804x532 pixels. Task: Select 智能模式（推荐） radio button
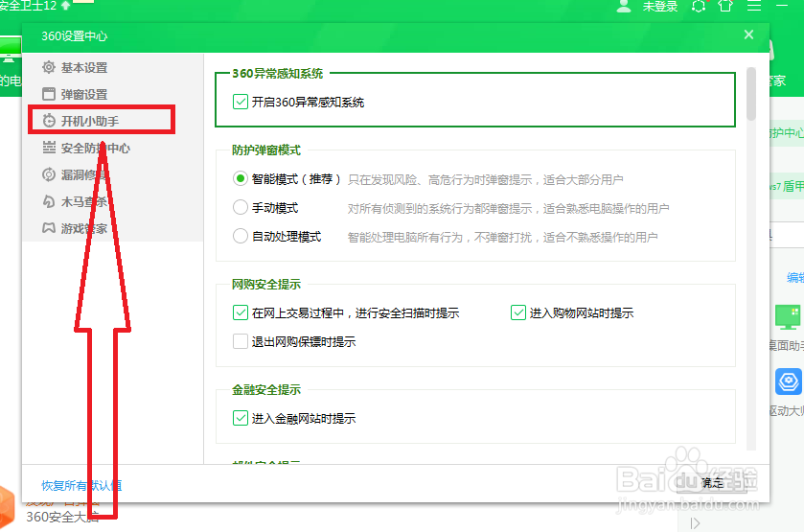(240, 178)
